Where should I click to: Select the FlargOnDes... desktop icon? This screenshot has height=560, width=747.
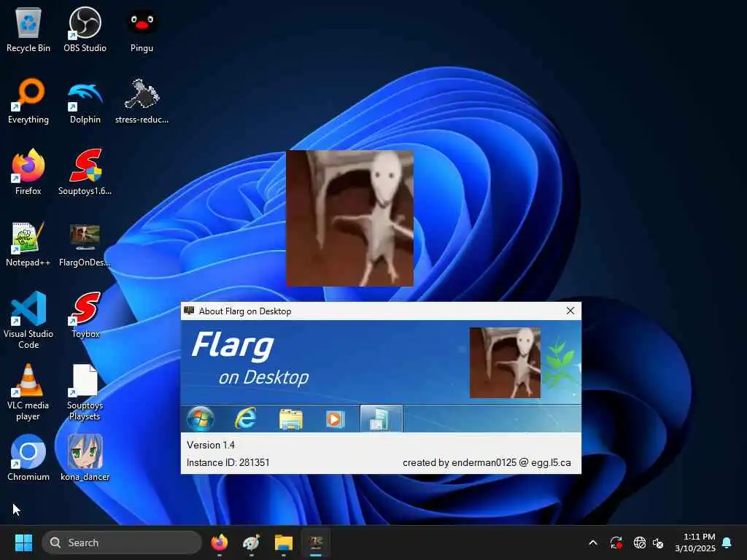click(x=85, y=244)
